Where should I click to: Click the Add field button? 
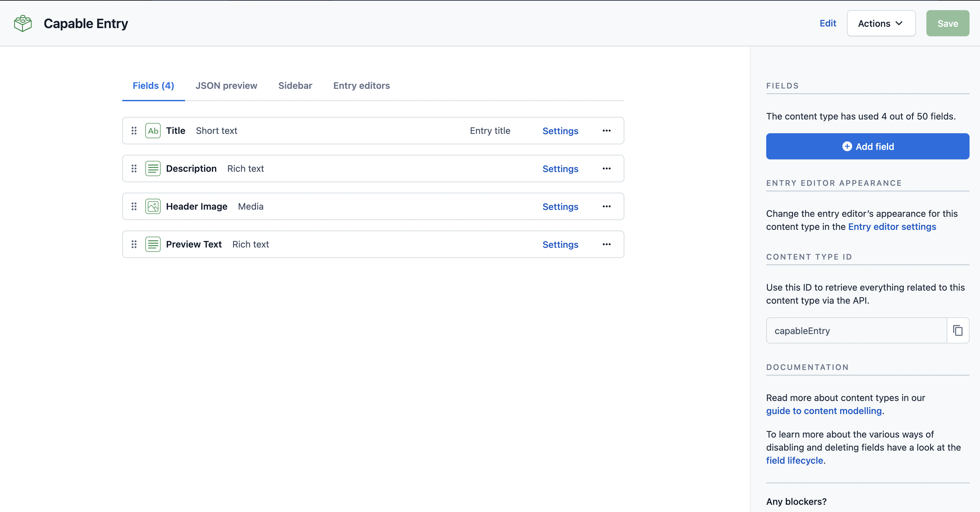[868, 146]
